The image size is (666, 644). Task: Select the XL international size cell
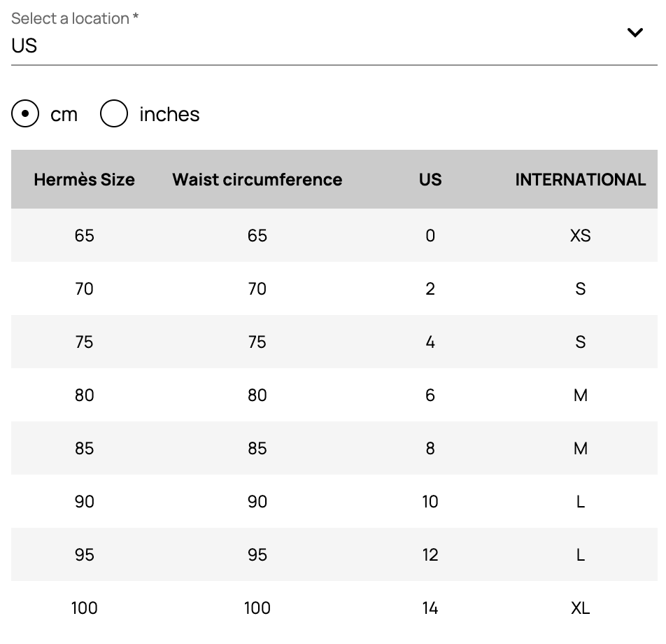point(580,608)
